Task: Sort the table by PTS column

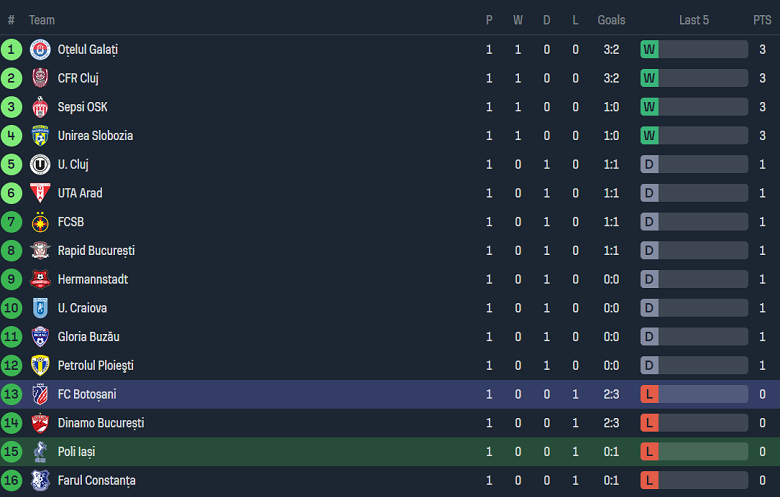Action: coord(762,20)
